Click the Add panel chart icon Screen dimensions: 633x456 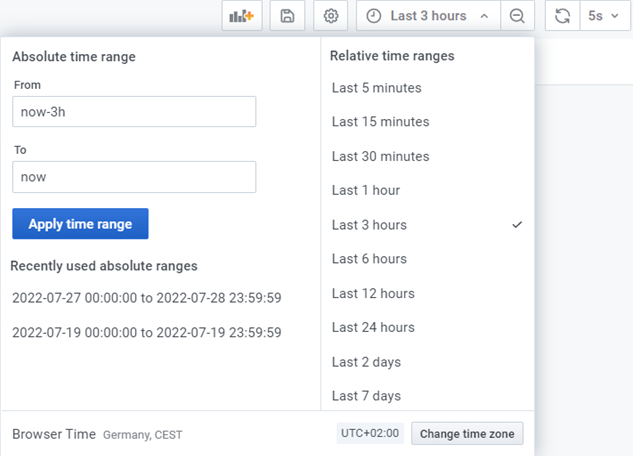(x=242, y=16)
